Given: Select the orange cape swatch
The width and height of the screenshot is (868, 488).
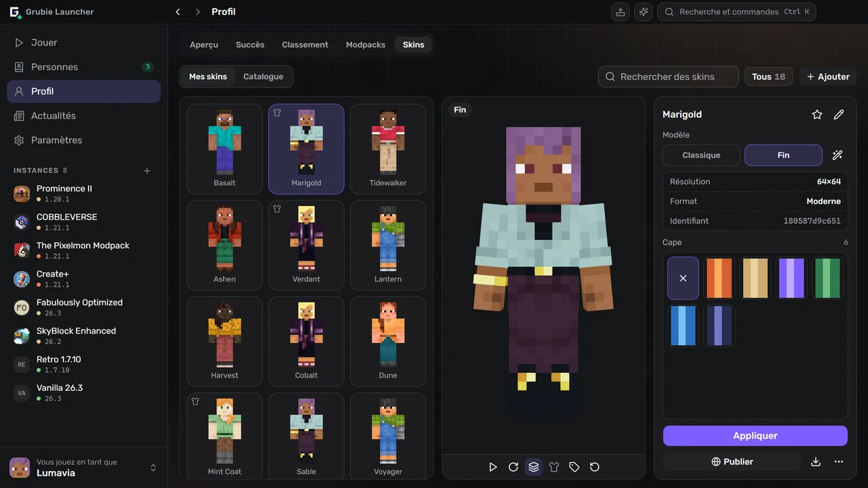Looking at the screenshot, I should tap(719, 278).
